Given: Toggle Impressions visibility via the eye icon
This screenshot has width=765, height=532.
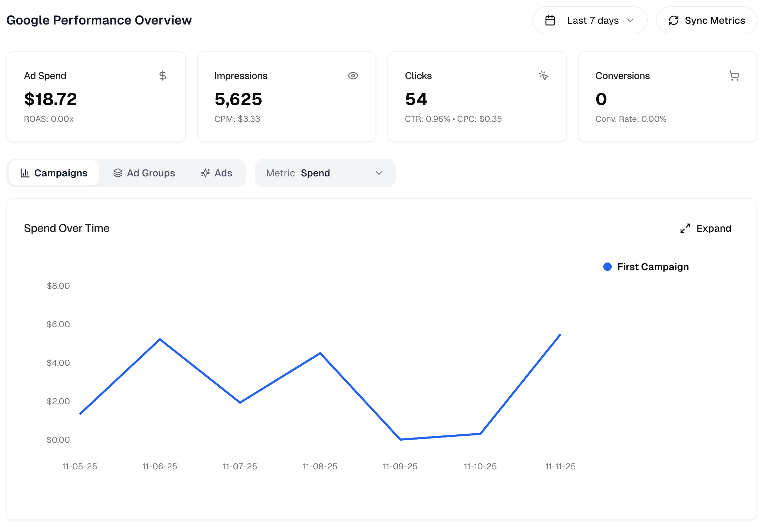Looking at the screenshot, I should (353, 76).
